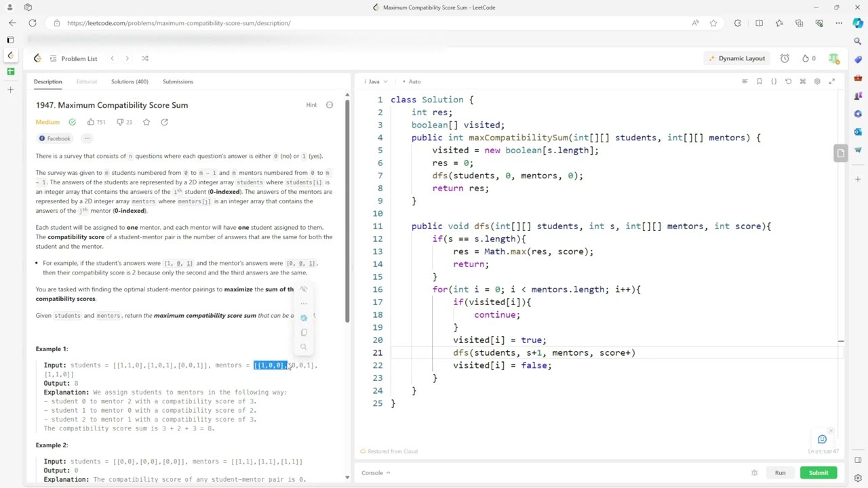Click the description panel scrollbar
Screen dimensions: 868x488
pos(347,211)
